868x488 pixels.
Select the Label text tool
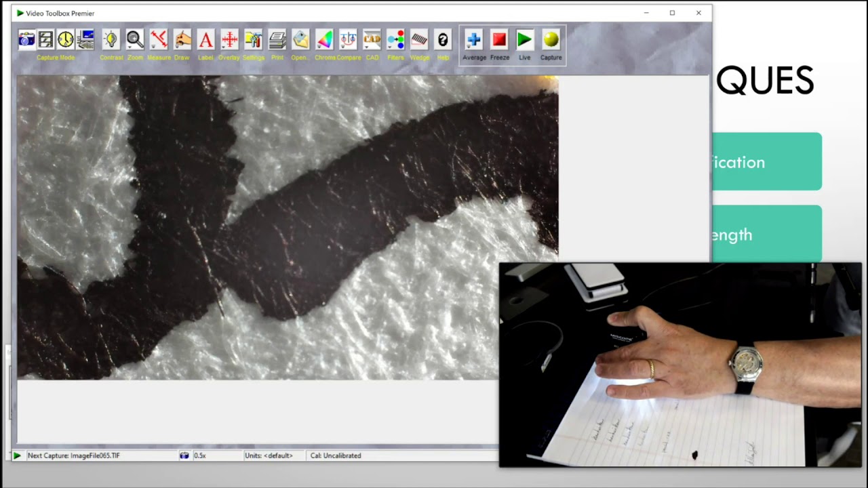[x=205, y=40]
